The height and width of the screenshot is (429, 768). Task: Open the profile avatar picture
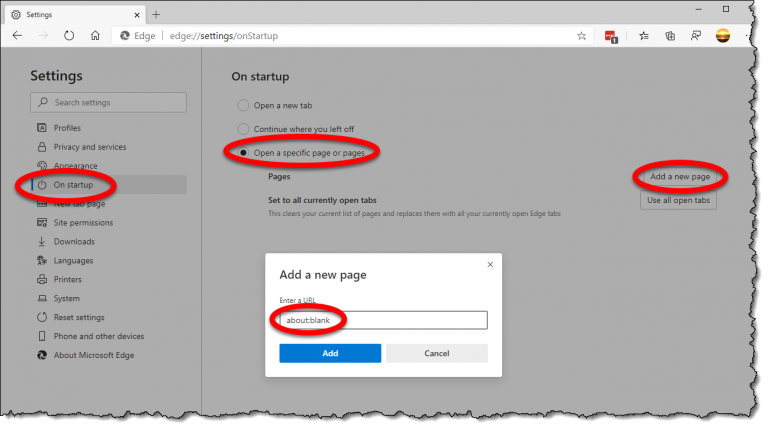(x=723, y=36)
